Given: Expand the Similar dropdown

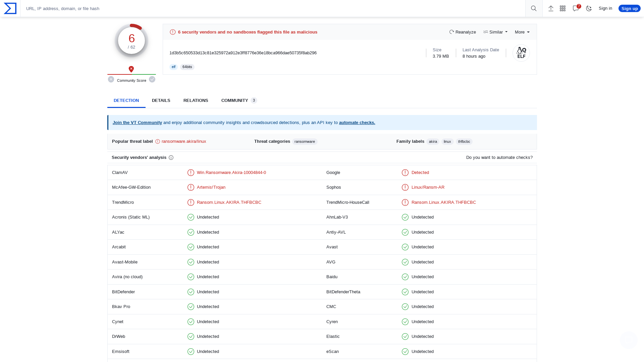Looking at the screenshot, I should (495, 32).
